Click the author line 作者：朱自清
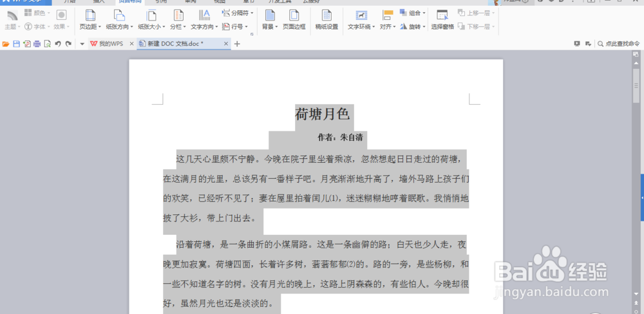This screenshot has width=644, height=314. (x=340, y=138)
